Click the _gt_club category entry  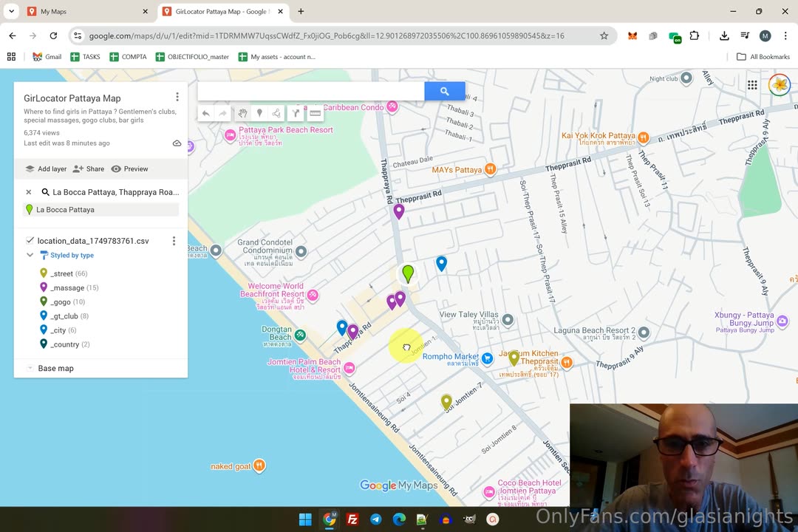click(x=64, y=316)
